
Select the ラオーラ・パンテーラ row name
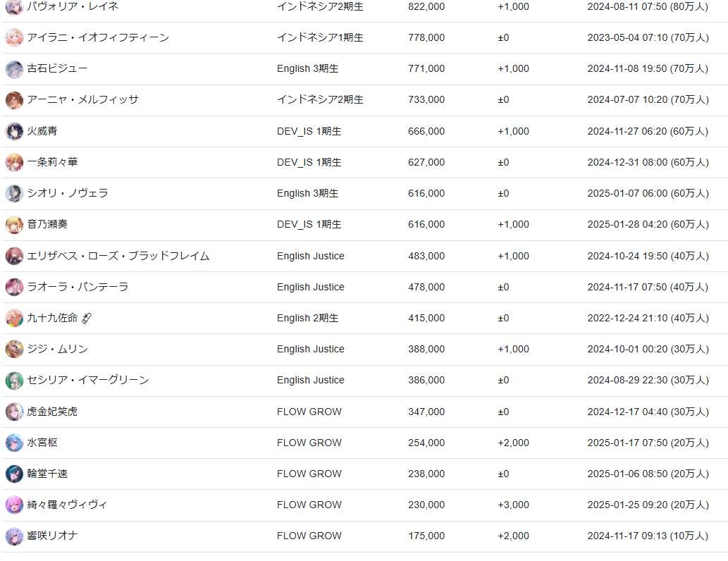click(x=78, y=287)
